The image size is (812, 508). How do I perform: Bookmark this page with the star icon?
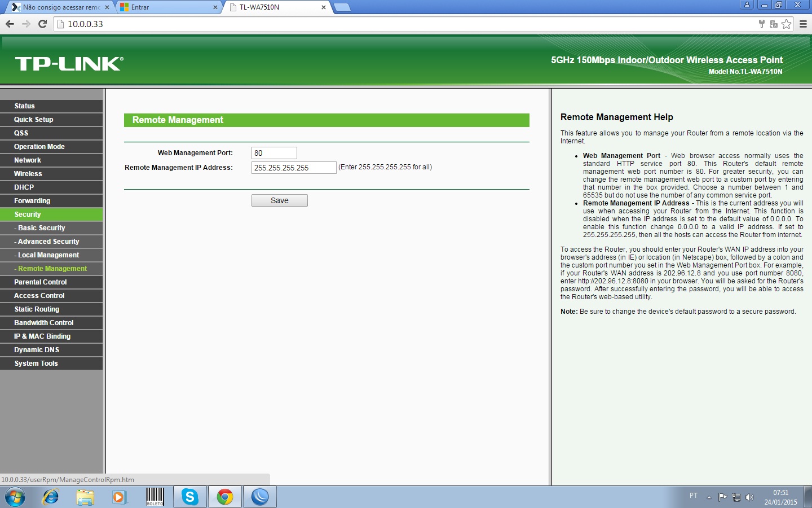click(787, 24)
